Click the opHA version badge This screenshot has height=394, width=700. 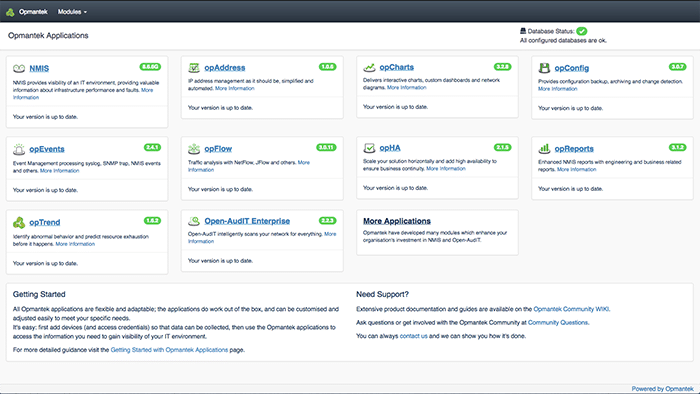(x=502, y=147)
